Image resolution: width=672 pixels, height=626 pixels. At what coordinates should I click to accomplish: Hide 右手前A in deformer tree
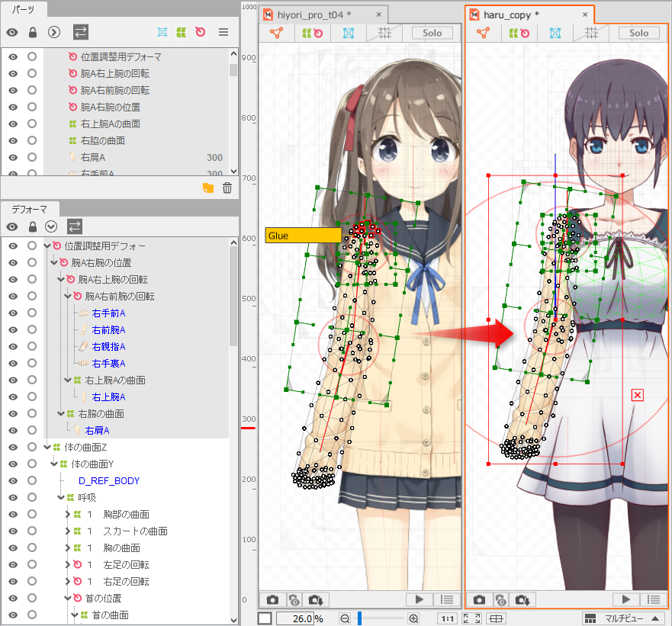point(13,313)
